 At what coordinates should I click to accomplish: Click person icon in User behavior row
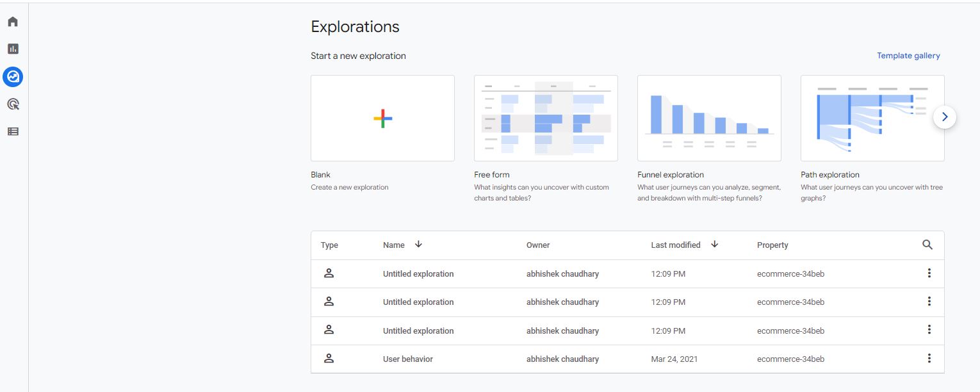click(x=329, y=359)
